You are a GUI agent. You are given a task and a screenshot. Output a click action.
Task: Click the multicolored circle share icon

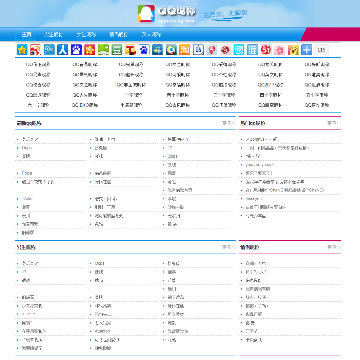click(171, 50)
